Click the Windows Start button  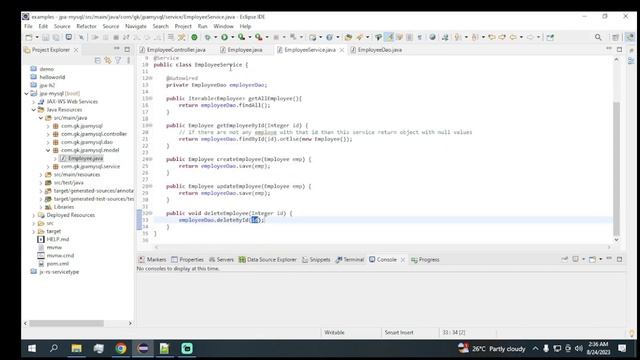point(32,348)
